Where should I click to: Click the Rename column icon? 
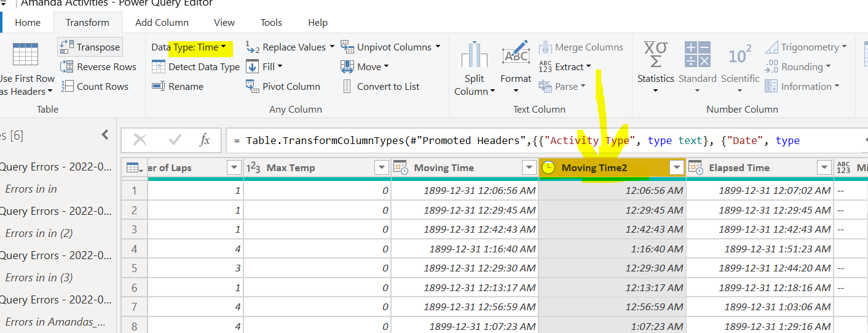(x=159, y=86)
